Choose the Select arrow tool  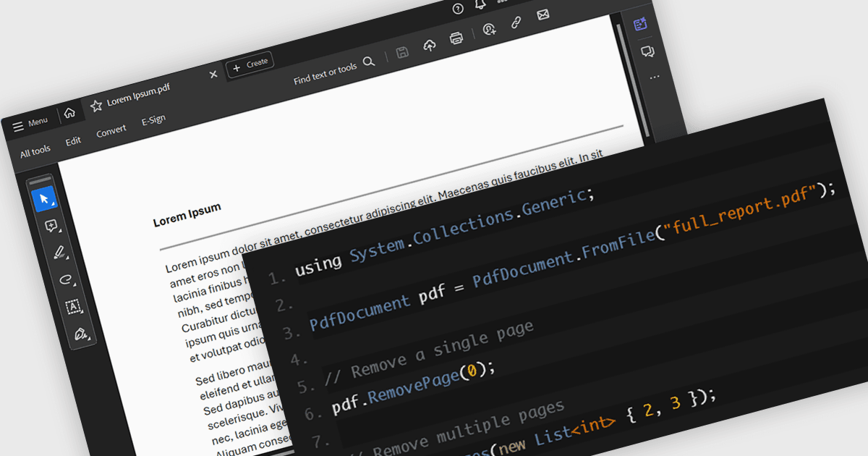pos(44,199)
